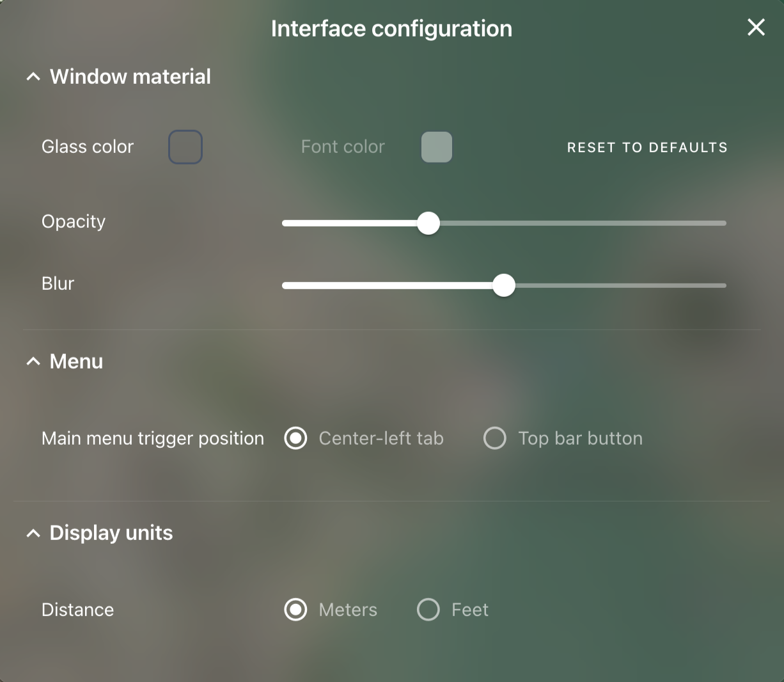Click the Blur slider handle
The image size is (784, 682).
[x=504, y=285]
